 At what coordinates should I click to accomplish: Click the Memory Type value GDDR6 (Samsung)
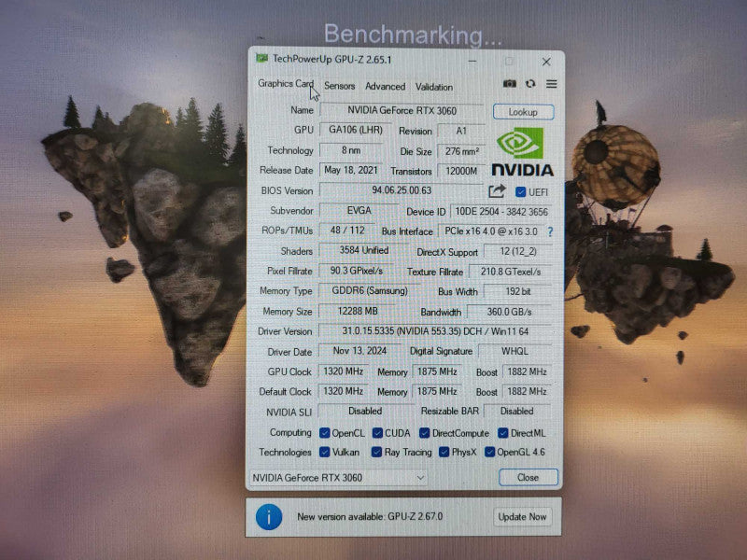pyautogui.click(x=370, y=290)
